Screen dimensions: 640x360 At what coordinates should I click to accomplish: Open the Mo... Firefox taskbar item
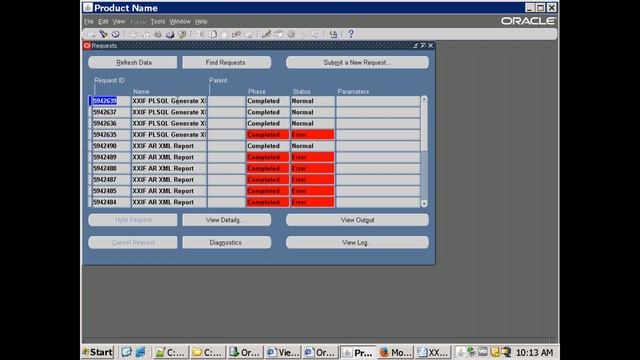395,352
